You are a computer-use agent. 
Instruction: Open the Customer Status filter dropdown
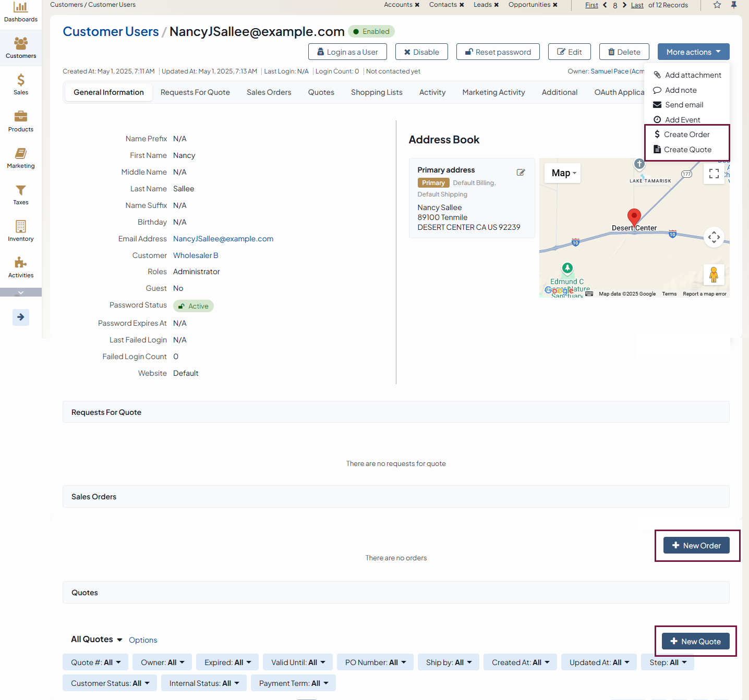110,683
